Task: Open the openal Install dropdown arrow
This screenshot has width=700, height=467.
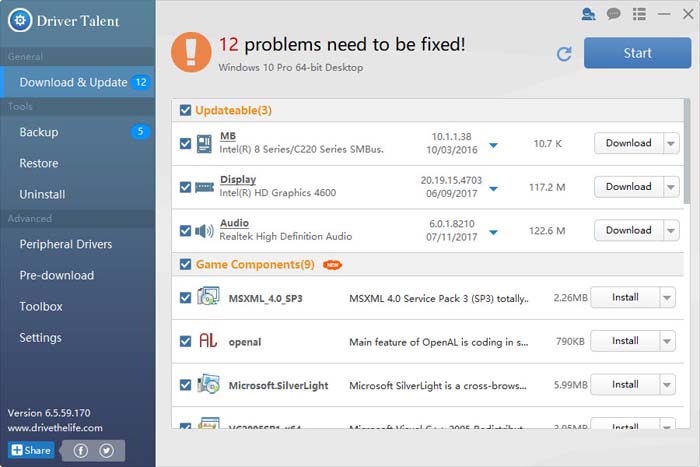Action: [667, 341]
